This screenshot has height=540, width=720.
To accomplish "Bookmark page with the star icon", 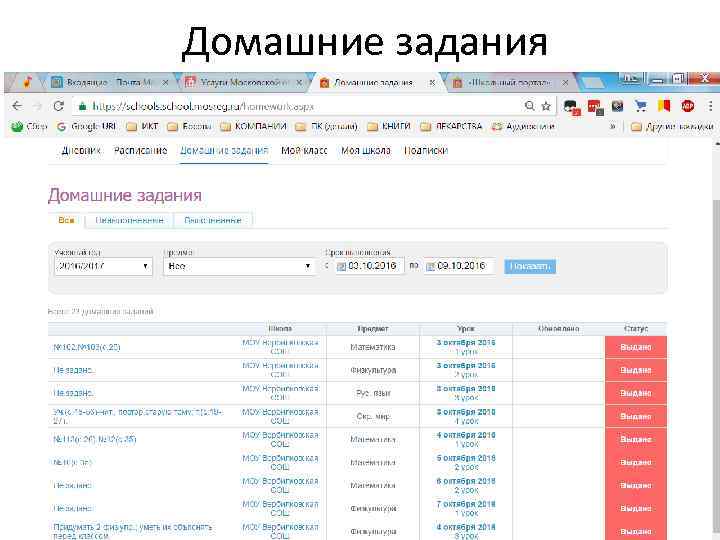I will [546, 106].
